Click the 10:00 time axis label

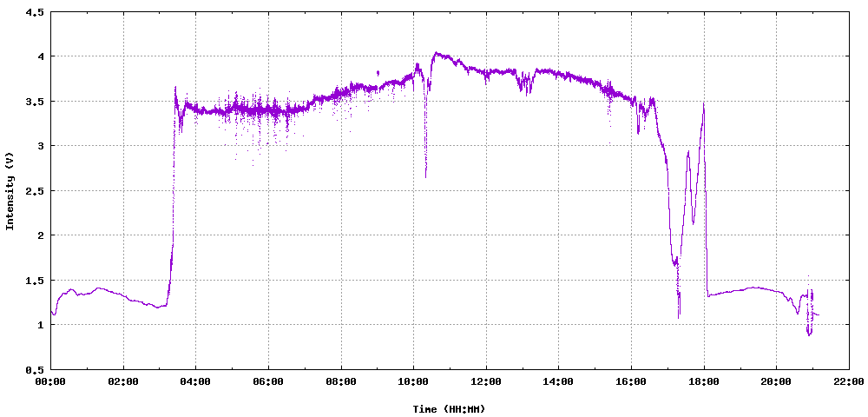413,381
